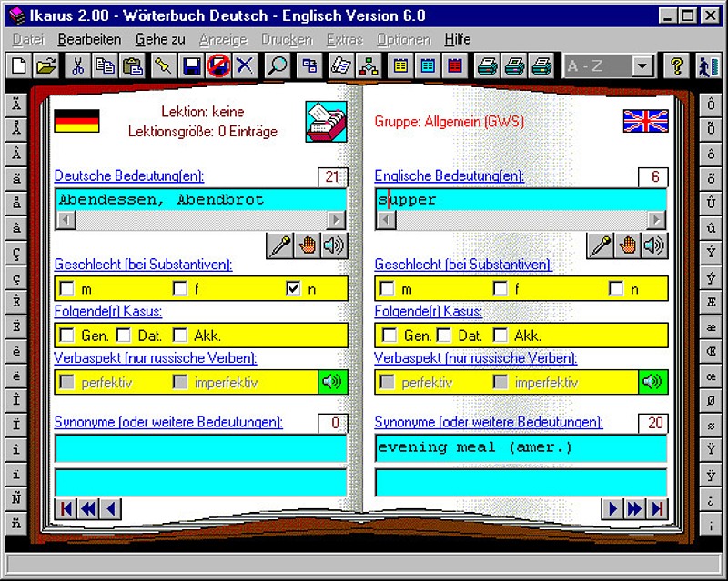
Task: Play English pronunciation with the gray speaker button
Action: coord(653,245)
